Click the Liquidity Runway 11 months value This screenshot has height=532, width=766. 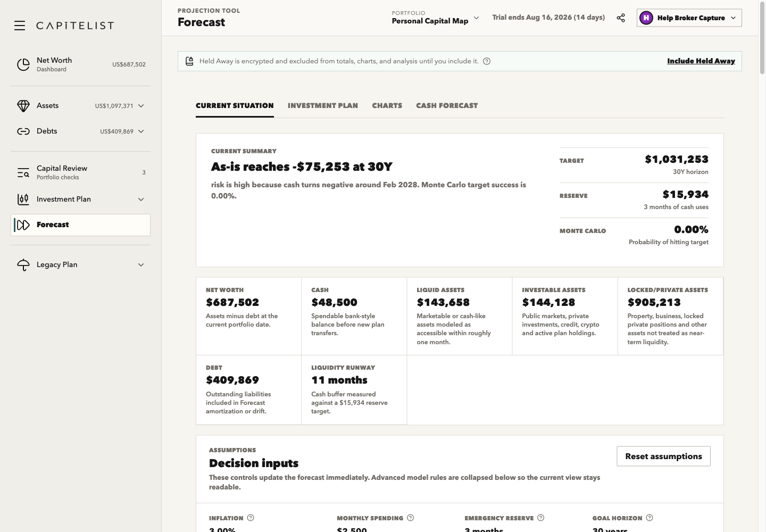(x=339, y=380)
